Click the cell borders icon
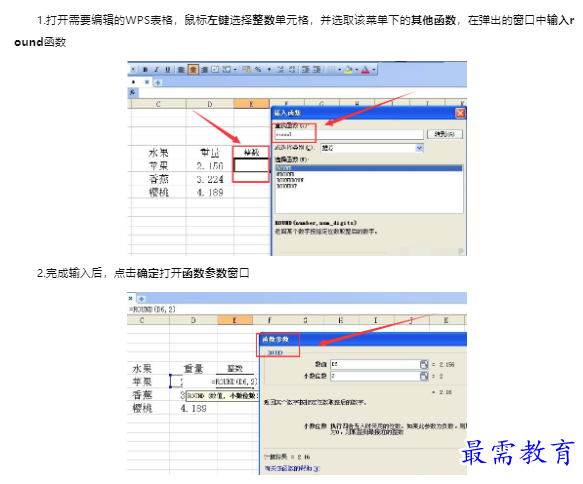 (331, 70)
